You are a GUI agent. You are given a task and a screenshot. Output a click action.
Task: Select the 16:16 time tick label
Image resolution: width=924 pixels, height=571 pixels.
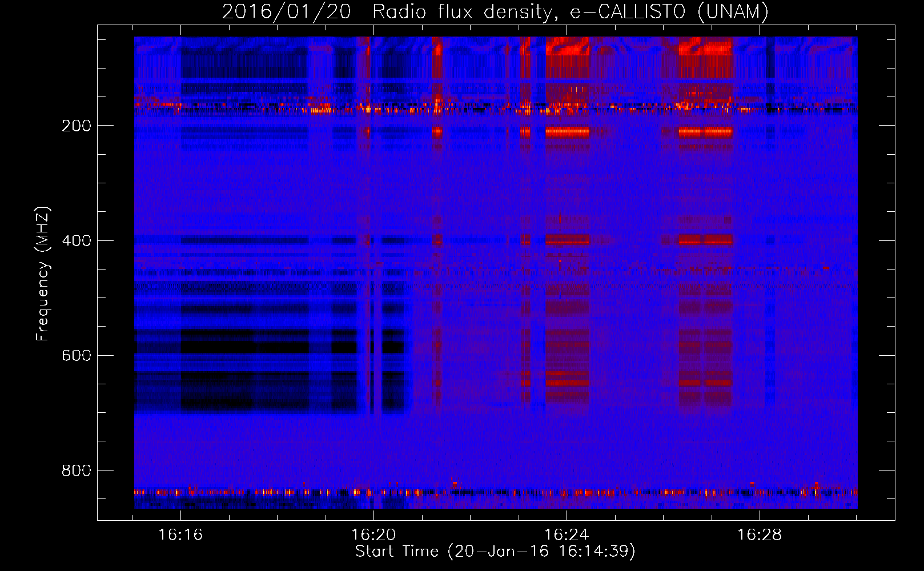pyautogui.click(x=180, y=535)
